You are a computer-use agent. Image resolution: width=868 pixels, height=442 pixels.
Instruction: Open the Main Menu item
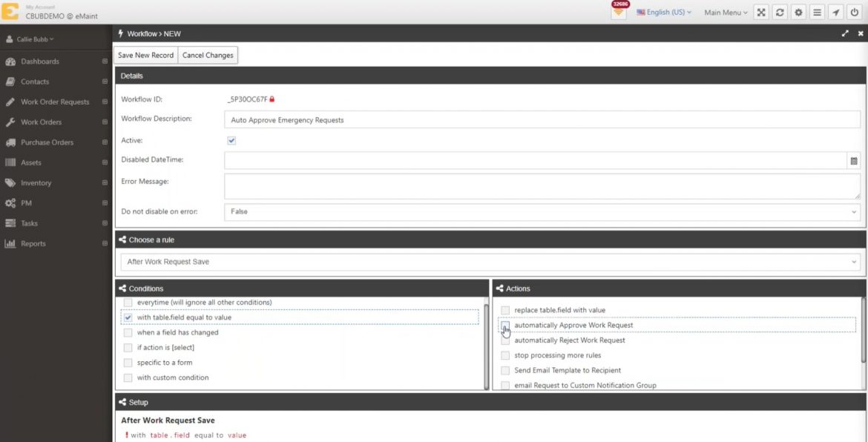pos(723,12)
